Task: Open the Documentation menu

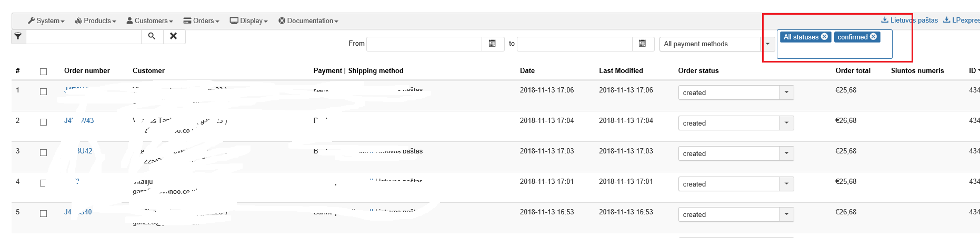Action: [x=308, y=21]
